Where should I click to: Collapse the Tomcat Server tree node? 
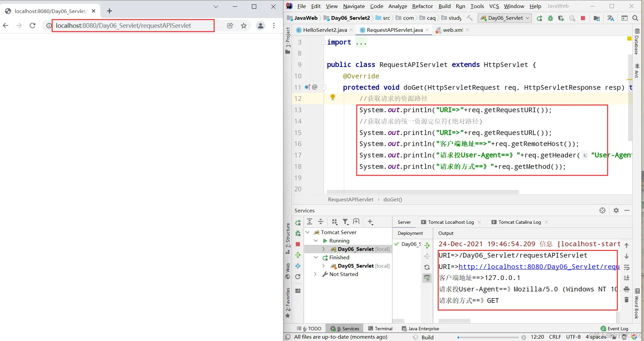pos(307,232)
